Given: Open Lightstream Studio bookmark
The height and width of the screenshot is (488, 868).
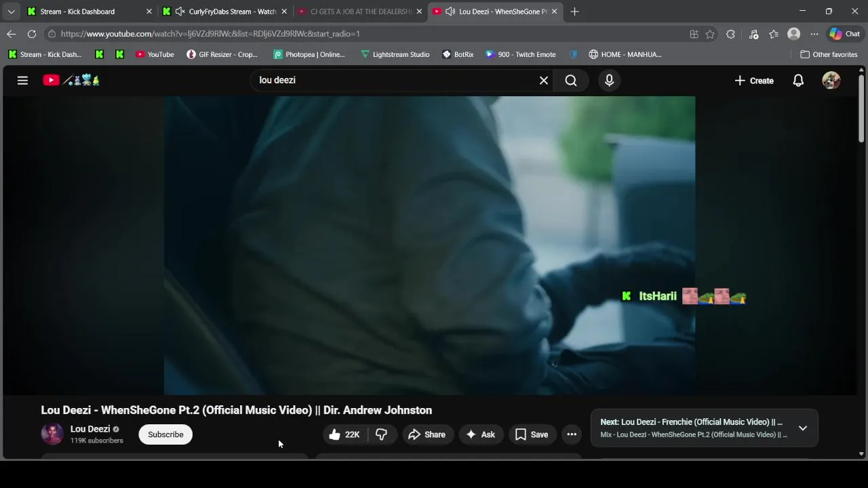Looking at the screenshot, I should [395, 54].
